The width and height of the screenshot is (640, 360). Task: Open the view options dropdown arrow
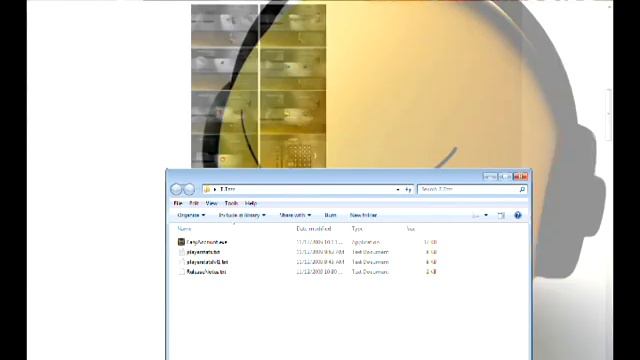486,216
